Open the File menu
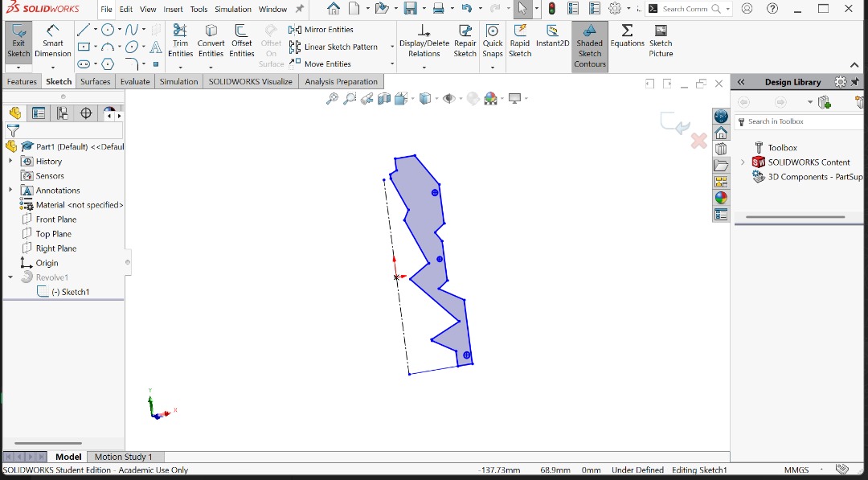This screenshot has height=480, width=868. pyautogui.click(x=106, y=9)
